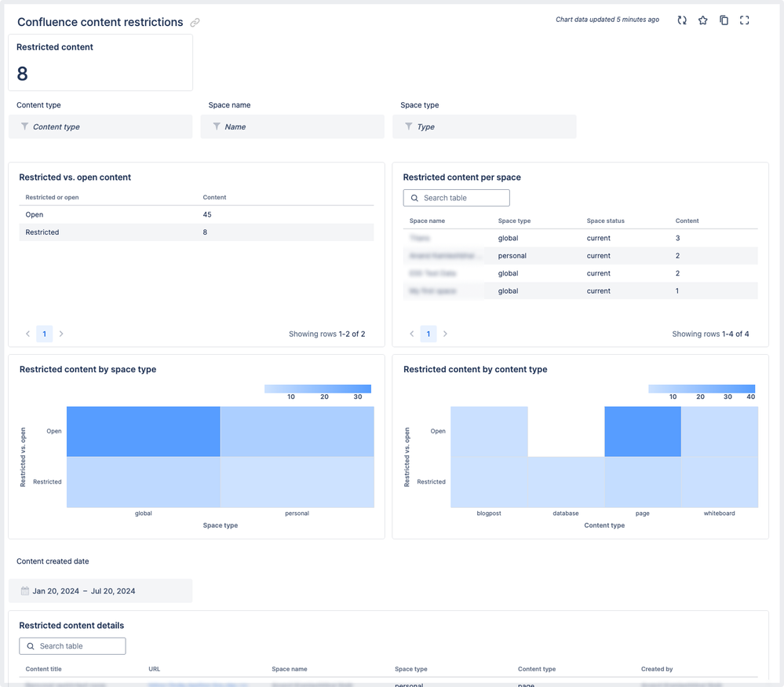Enter fullscreen mode with the expand icon
The height and width of the screenshot is (687, 784).
click(745, 20)
